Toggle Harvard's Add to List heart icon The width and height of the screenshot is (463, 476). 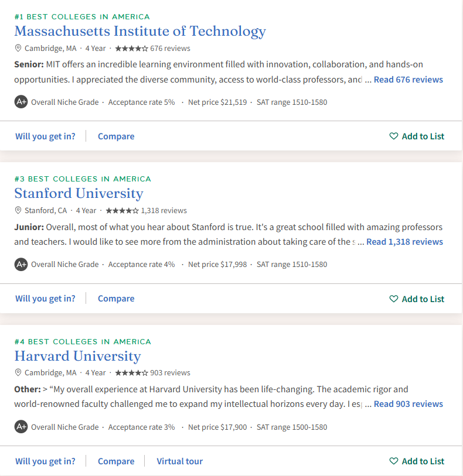click(x=393, y=461)
